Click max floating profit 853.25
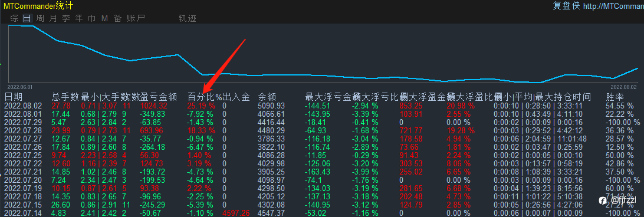Viewport: 644px width, 217px height. coord(410,106)
